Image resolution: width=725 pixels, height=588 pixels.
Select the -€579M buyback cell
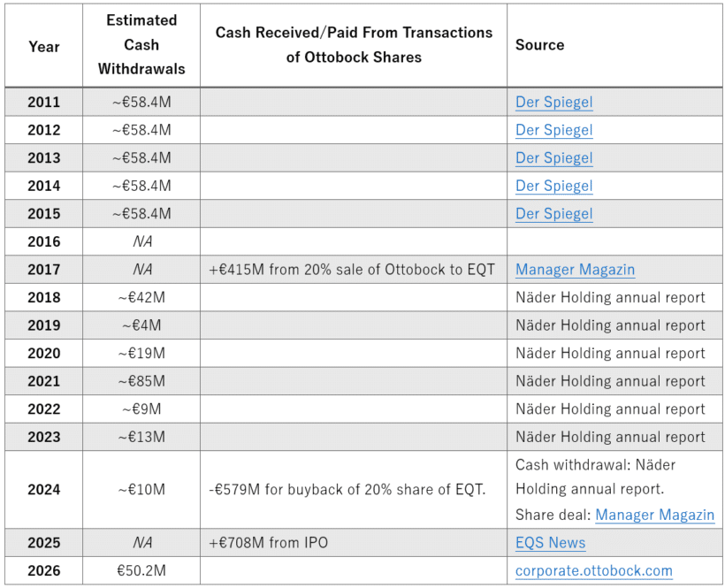pyautogui.click(x=354, y=490)
